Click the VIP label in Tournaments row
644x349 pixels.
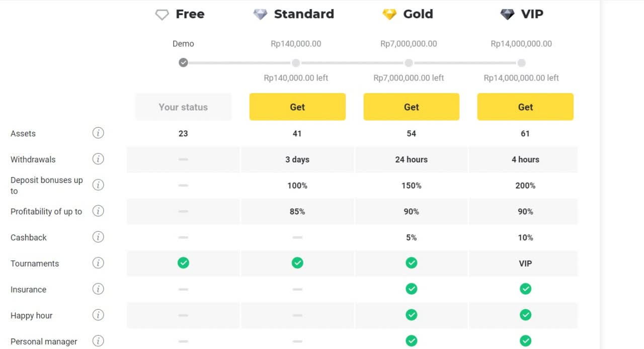[525, 263]
